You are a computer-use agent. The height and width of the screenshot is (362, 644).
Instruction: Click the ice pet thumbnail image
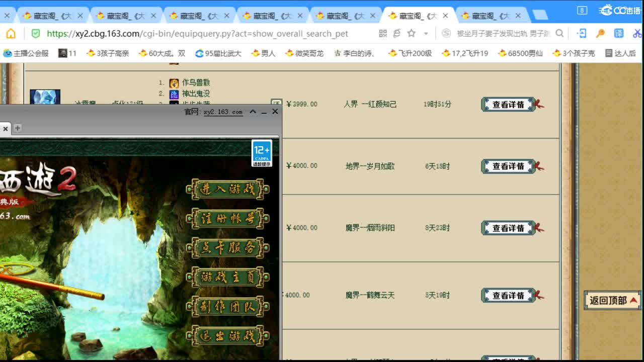(x=45, y=97)
